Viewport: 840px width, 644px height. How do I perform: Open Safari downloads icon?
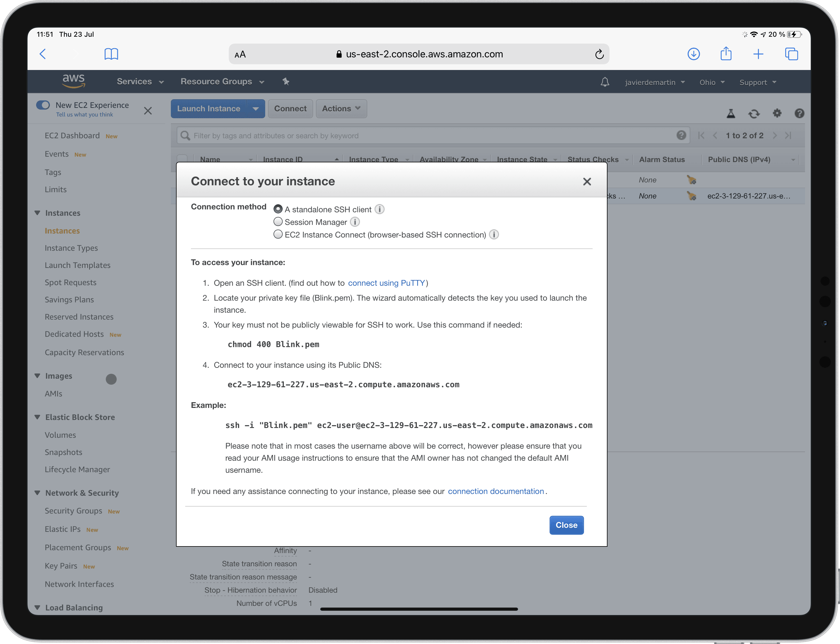click(x=693, y=54)
